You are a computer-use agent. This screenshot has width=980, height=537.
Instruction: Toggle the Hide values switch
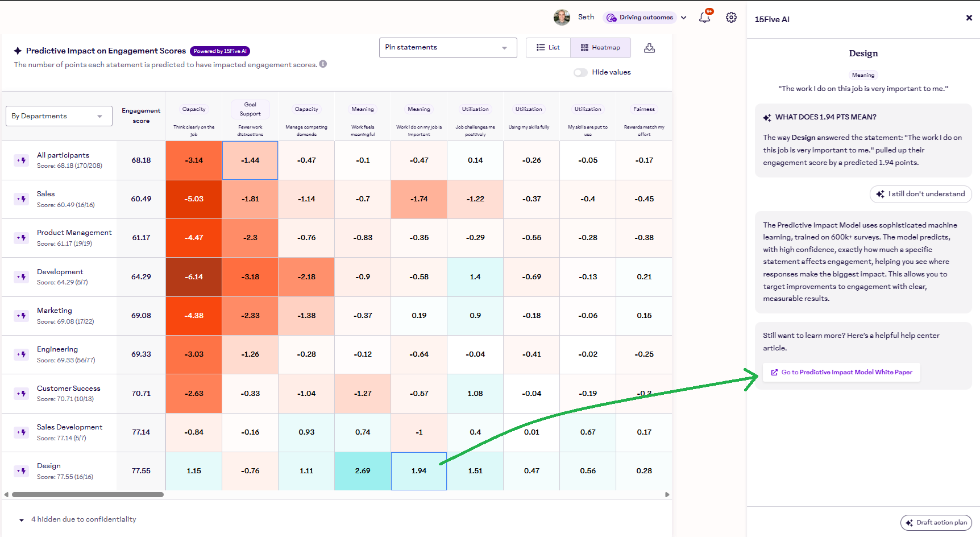[x=580, y=72]
